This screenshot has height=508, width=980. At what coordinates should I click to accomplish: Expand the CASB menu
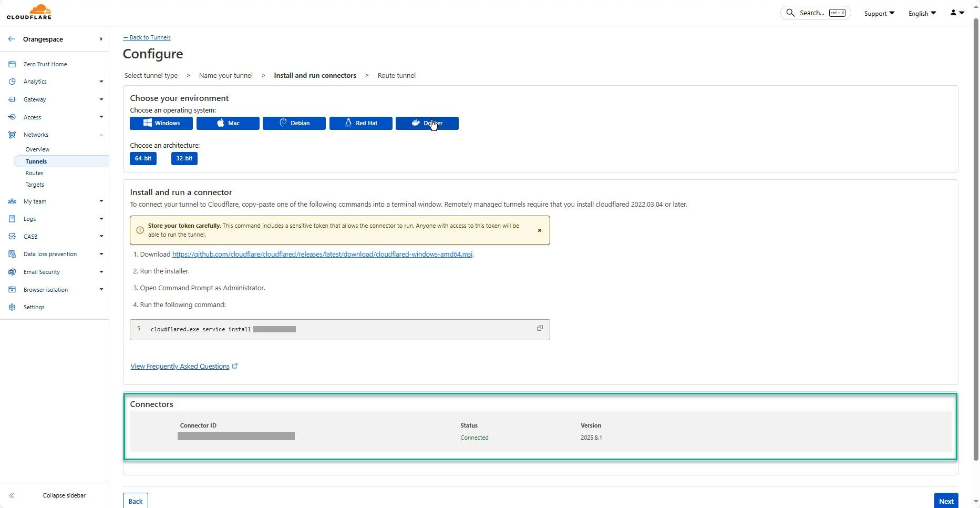pyautogui.click(x=101, y=236)
